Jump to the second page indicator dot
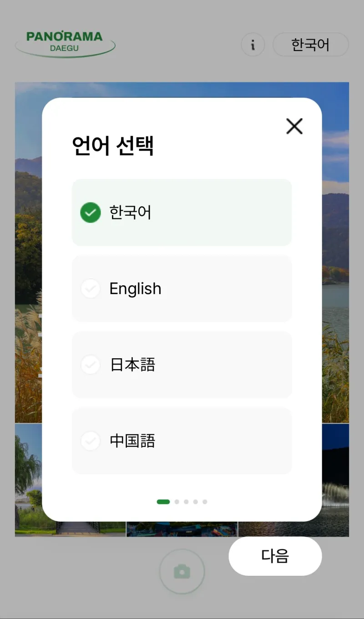Viewport: 364px width, 619px height. click(x=177, y=502)
